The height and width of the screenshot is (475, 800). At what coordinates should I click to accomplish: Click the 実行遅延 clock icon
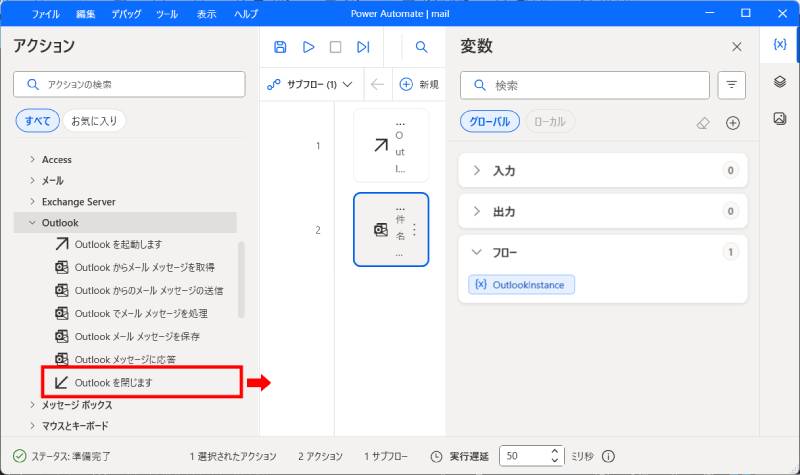pyautogui.click(x=436, y=457)
